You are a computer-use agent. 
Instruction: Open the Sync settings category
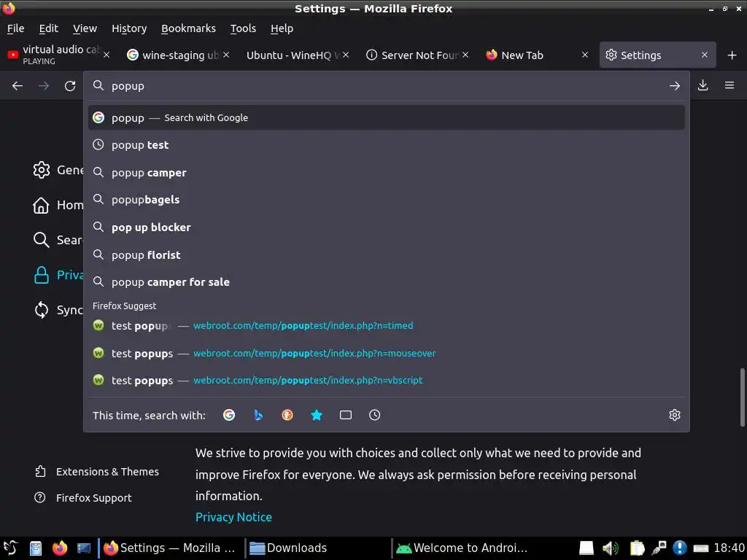pos(57,310)
